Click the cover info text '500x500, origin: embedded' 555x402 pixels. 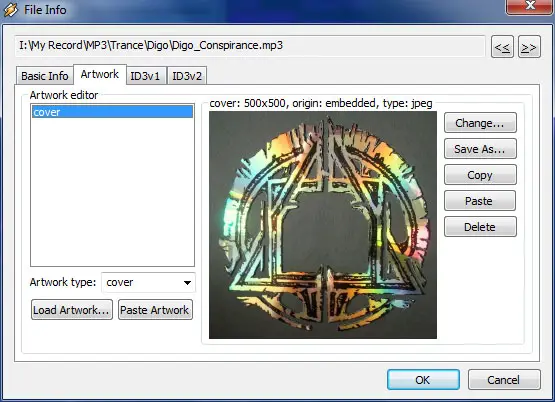[310, 103]
